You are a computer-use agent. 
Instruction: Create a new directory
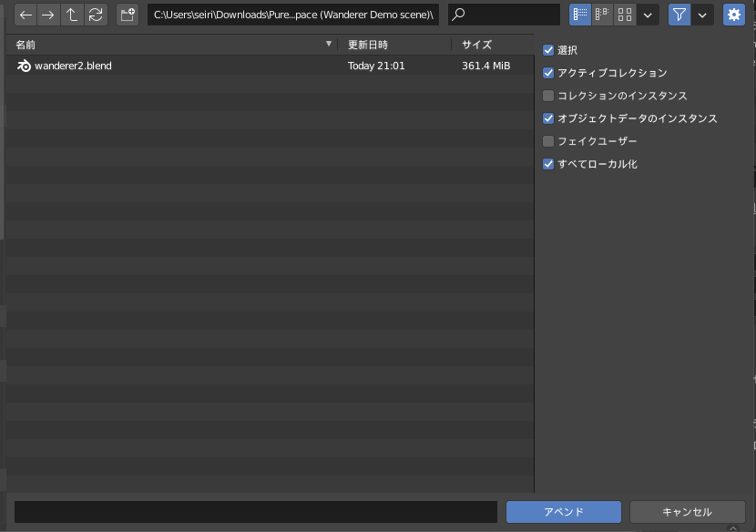pyautogui.click(x=127, y=15)
